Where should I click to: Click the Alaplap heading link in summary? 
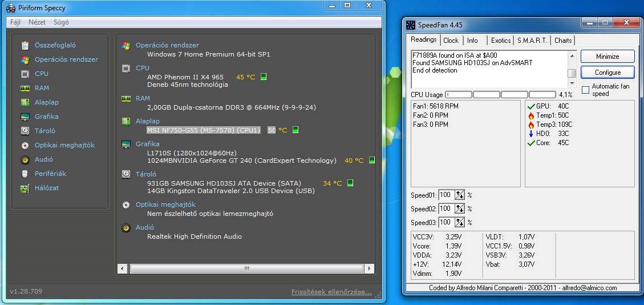(x=147, y=121)
